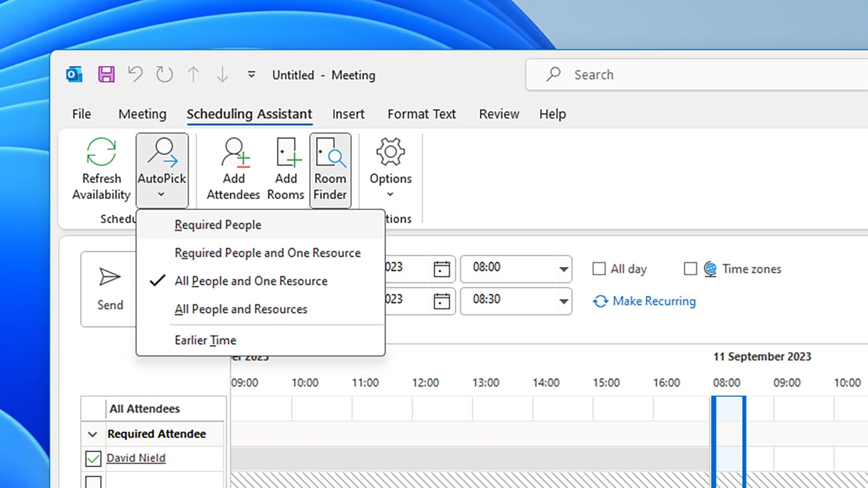Enable the All day checkbox
Viewport: 868px width, 488px height.
[x=599, y=268]
